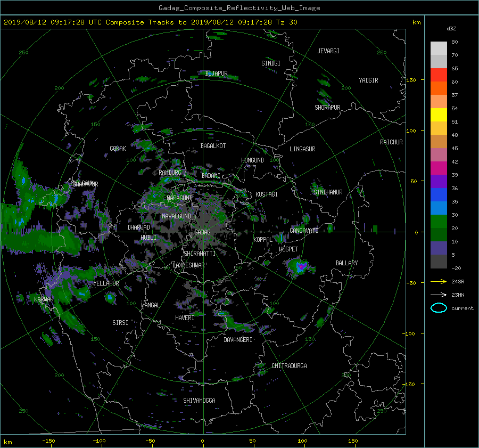479x448 pixels.
Task: Click the HOSPET city label
Action: click(288, 249)
